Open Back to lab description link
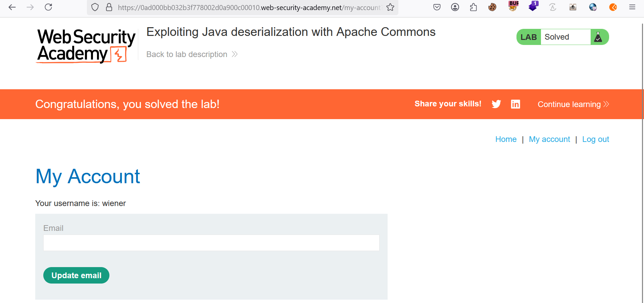Viewport: 644px width, 303px height. pos(192,54)
